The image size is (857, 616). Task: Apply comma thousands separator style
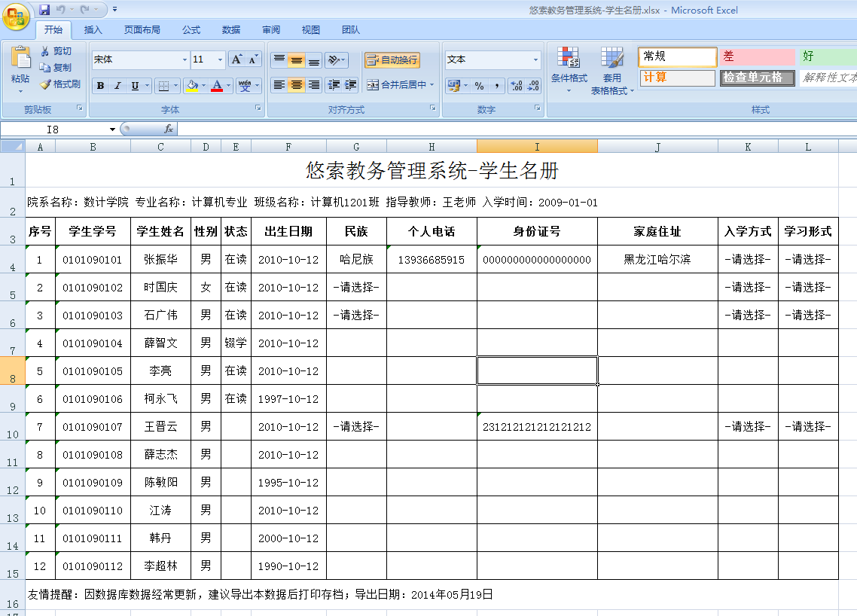pos(496,85)
